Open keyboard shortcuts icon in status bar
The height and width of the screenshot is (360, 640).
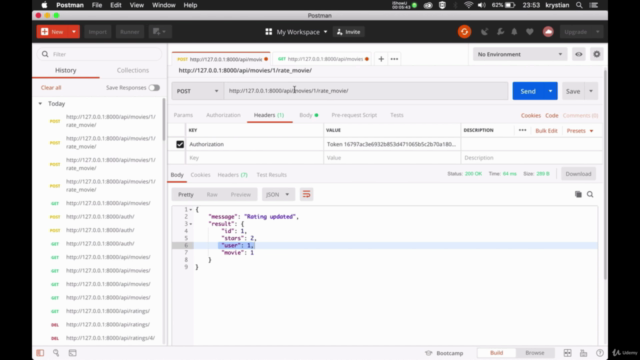pos(584,353)
